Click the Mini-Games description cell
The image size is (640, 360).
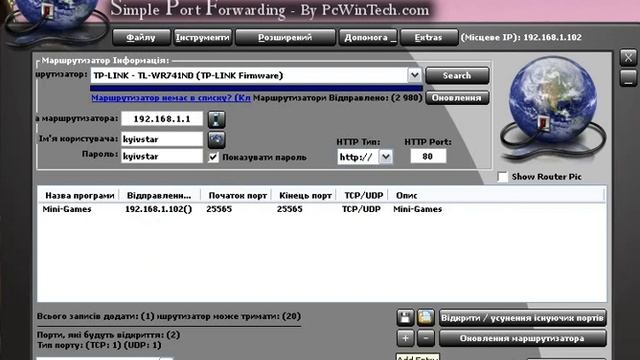[x=418, y=209]
